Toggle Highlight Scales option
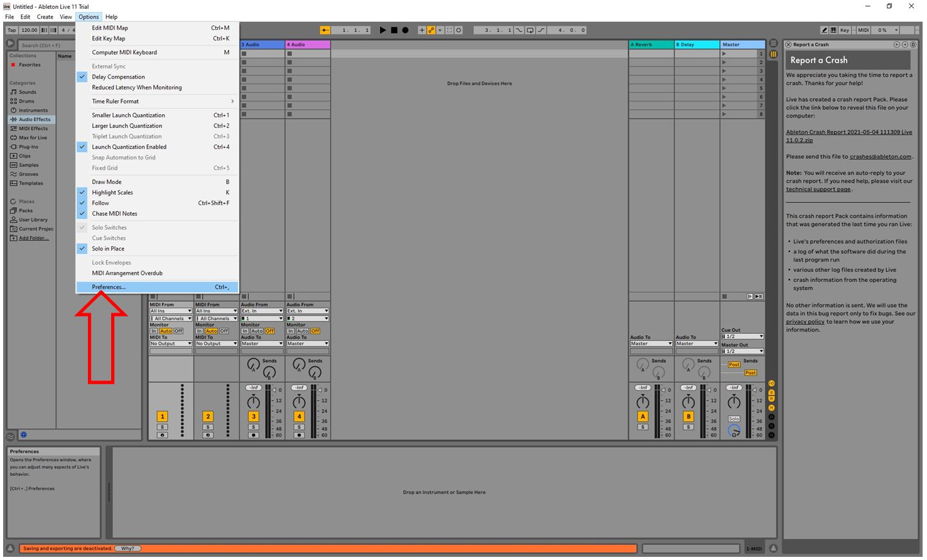Image resolution: width=927 pixels, height=560 pixels. coord(156,193)
